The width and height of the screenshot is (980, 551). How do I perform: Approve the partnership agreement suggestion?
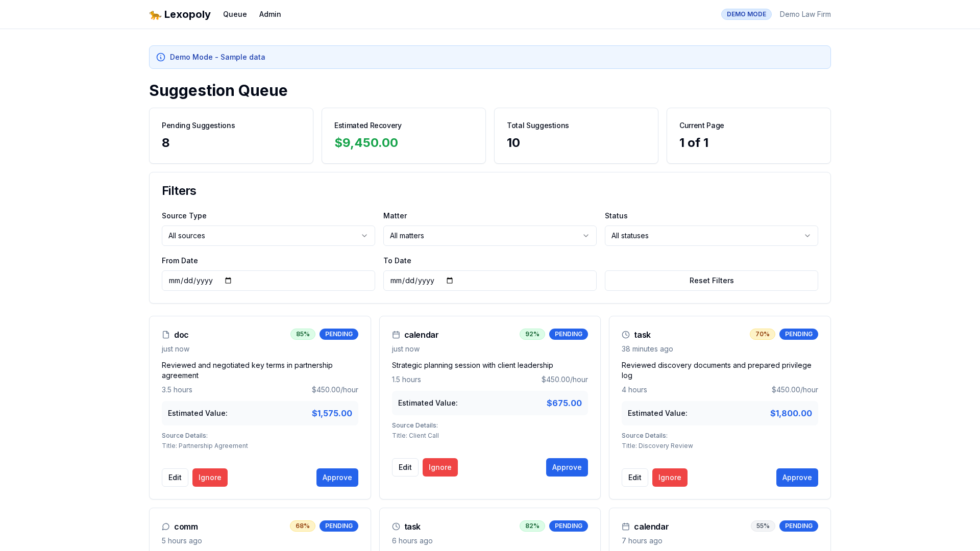pos(337,478)
